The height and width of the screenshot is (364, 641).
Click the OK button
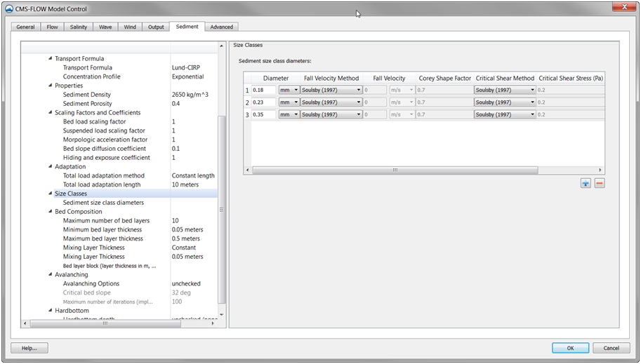coord(570,348)
